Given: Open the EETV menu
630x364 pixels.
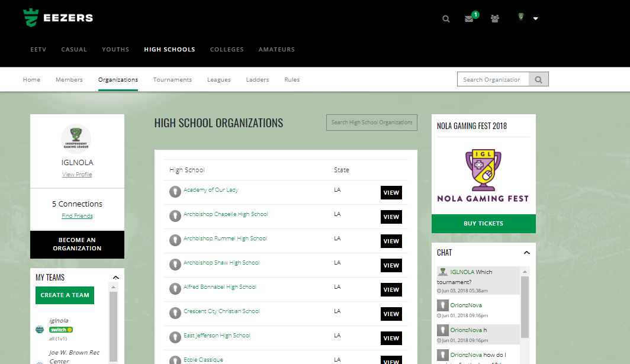Looking at the screenshot, I should click(x=38, y=49).
